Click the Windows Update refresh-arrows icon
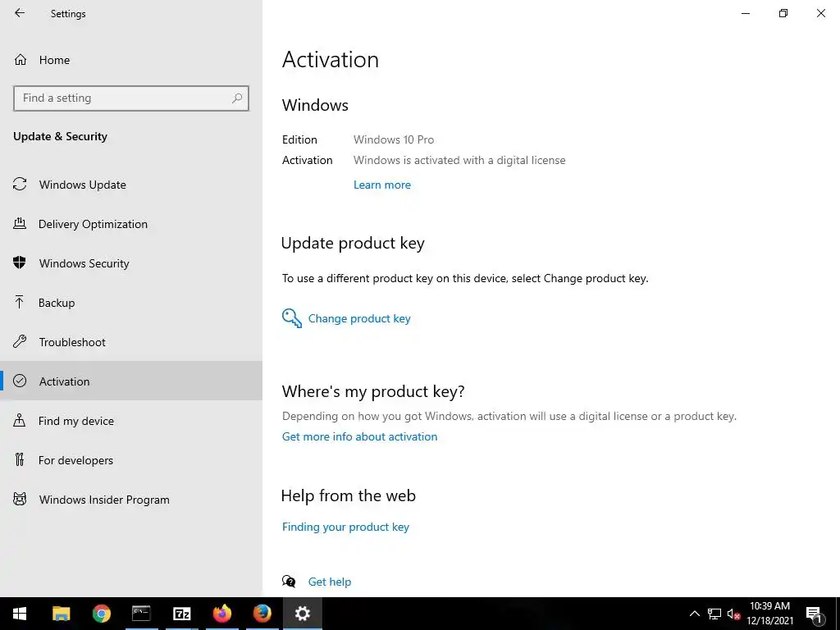This screenshot has width=840, height=630. (x=20, y=185)
